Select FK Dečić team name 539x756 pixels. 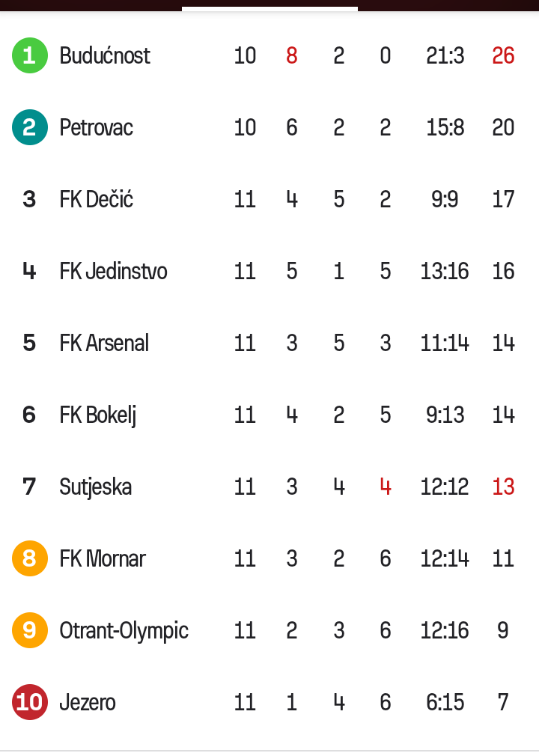(96, 199)
